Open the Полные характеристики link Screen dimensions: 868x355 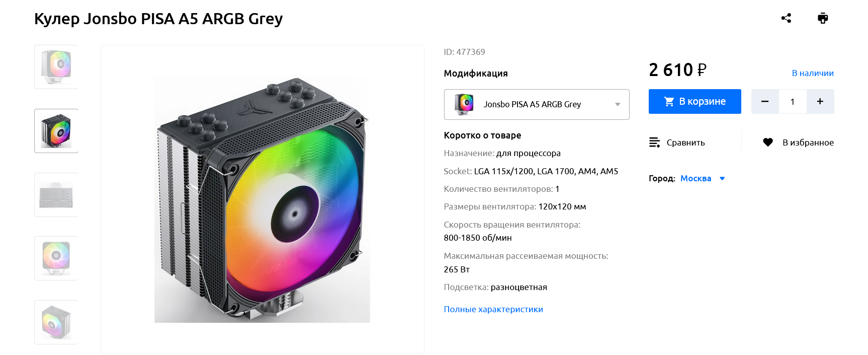(493, 309)
